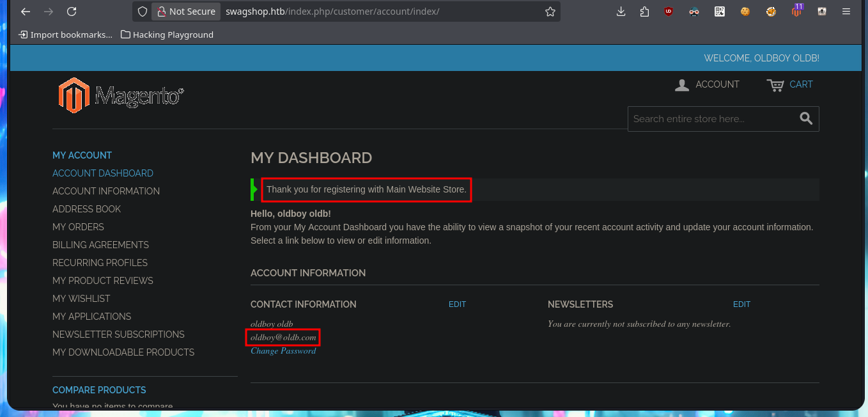Viewport: 868px width, 417px height.
Task: Go to My Applications
Action: tap(91, 317)
